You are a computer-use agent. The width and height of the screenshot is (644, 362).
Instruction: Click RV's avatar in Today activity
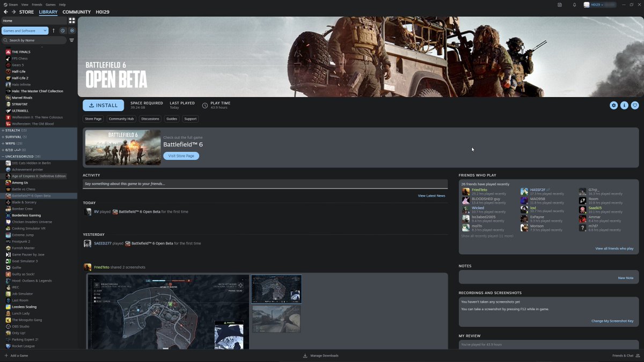pyautogui.click(x=88, y=212)
